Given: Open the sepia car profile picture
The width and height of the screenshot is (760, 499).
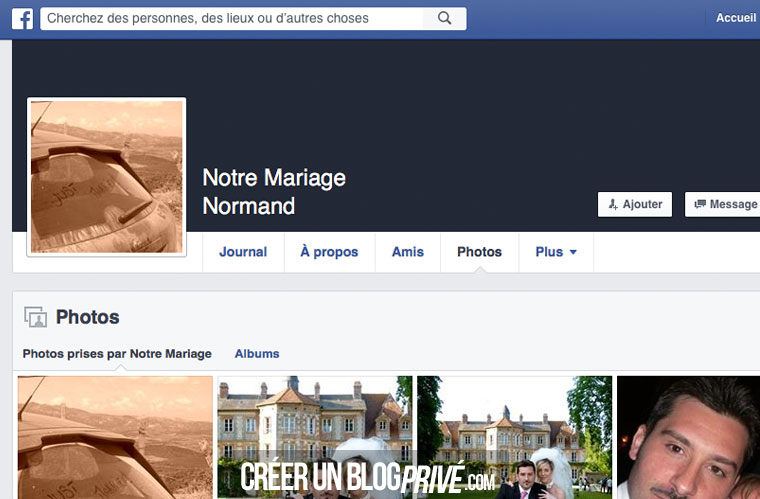Looking at the screenshot, I should coord(107,177).
